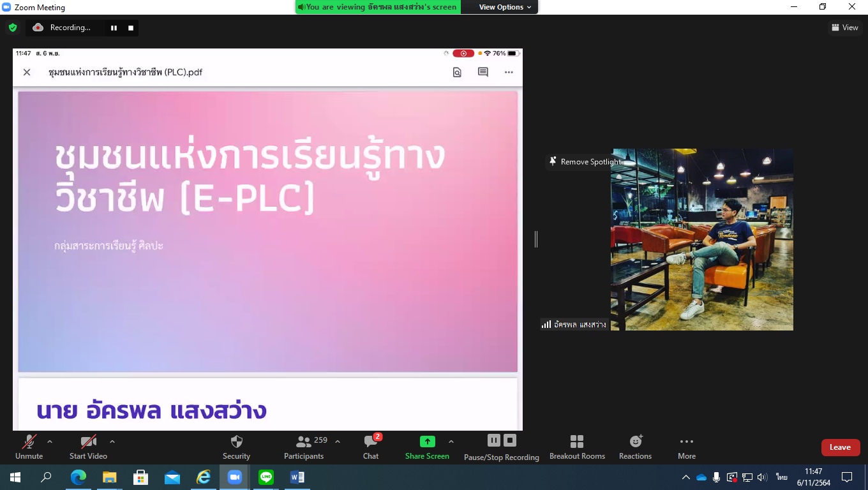868x490 pixels.
Task: Open the View layout menu
Action: (845, 27)
